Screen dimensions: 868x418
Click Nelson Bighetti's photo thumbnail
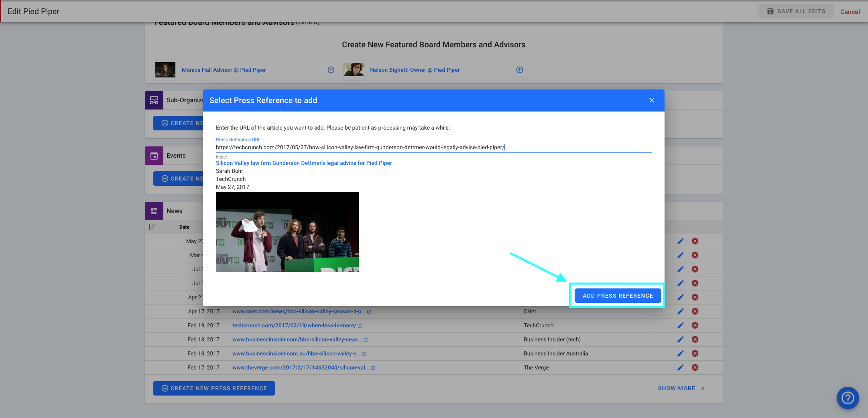click(x=354, y=70)
